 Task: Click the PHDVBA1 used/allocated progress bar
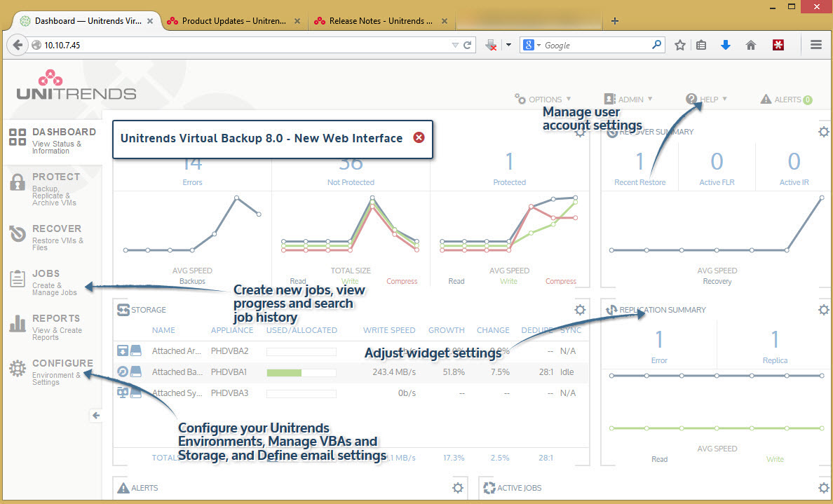pos(302,373)
